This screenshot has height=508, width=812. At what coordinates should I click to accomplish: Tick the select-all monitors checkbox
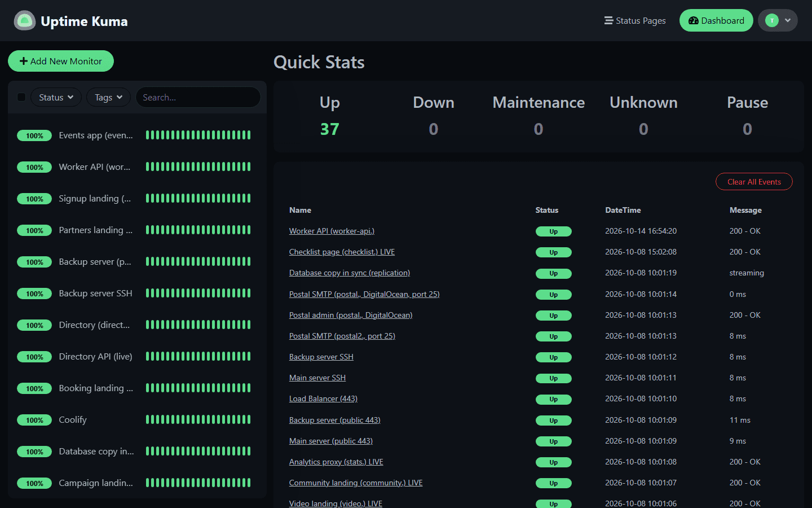[21, 97]
